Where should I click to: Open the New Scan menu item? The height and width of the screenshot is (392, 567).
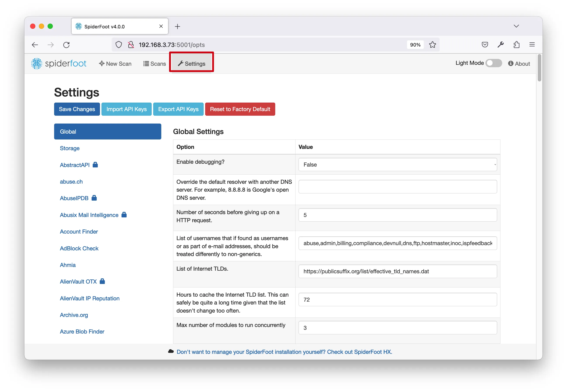click(115, 64)
